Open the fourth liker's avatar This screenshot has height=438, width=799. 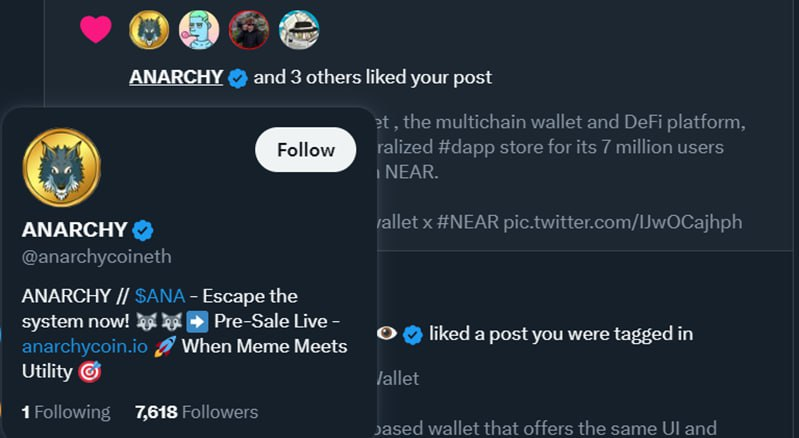click(x=299, y=30)
